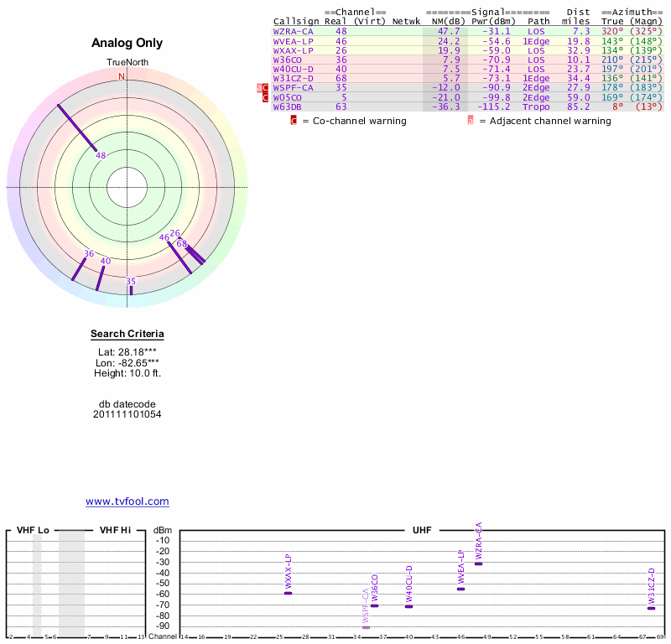Viewport: 671px width, 644px height.
Task: Select the WVEA-LP callsign row
Action: (293, 41)
